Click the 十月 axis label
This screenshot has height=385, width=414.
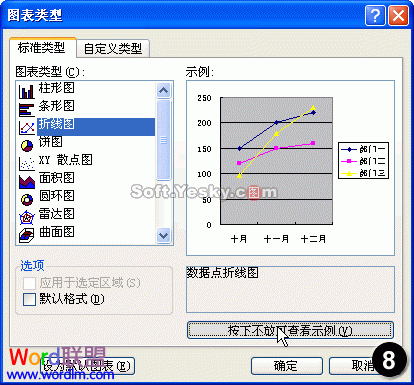(239, 239)
